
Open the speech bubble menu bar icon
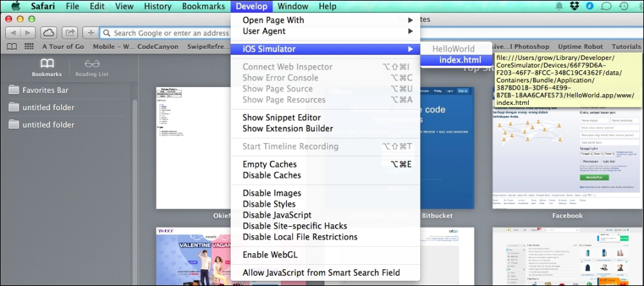606,6
